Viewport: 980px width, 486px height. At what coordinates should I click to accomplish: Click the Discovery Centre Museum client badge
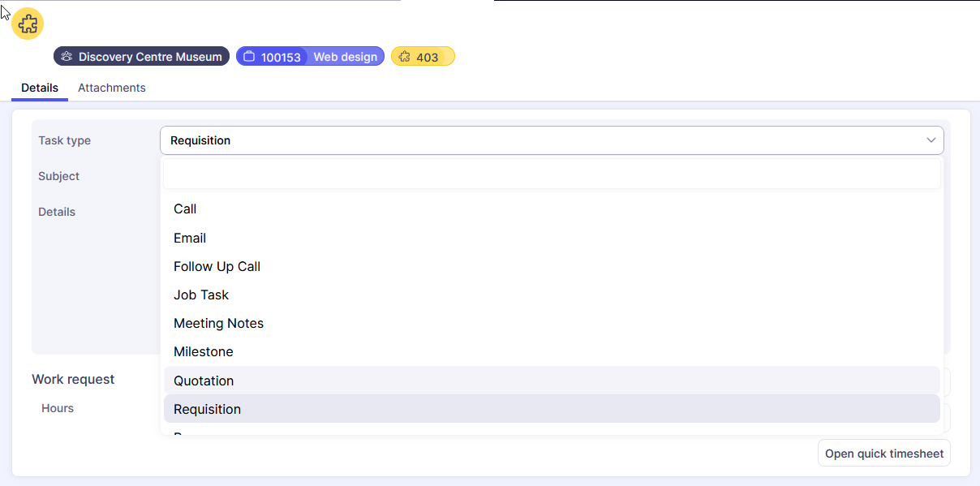point(142,57)
